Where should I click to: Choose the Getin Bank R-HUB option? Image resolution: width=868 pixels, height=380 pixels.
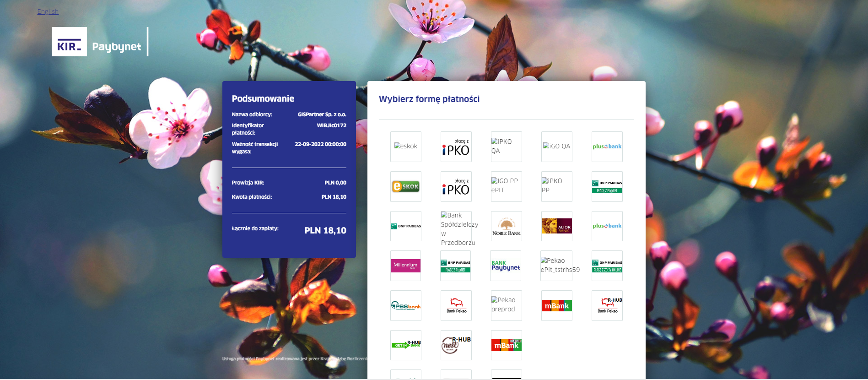pos(406,345)
